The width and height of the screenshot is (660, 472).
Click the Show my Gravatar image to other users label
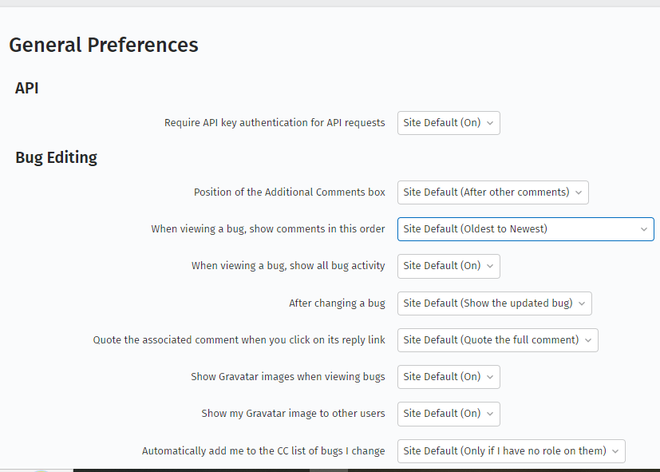click(x=293, y=414)
